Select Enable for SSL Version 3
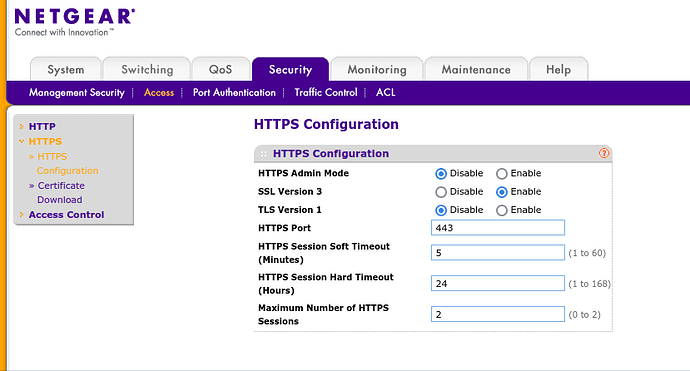Screen dimensions: 690x371 502,192
